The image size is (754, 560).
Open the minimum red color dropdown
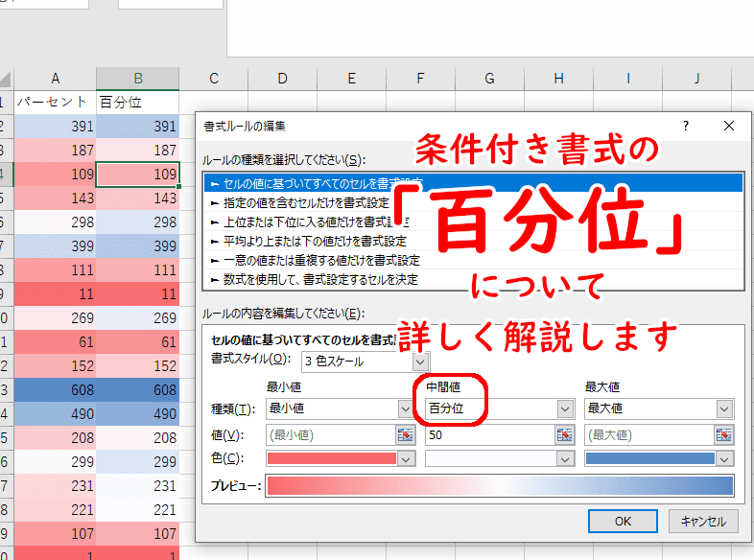[406, 459]
